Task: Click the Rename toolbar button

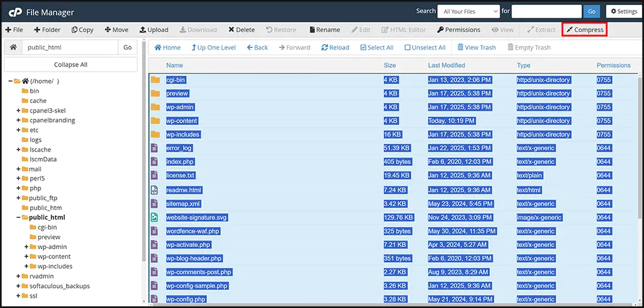Action: click(325, 30)
